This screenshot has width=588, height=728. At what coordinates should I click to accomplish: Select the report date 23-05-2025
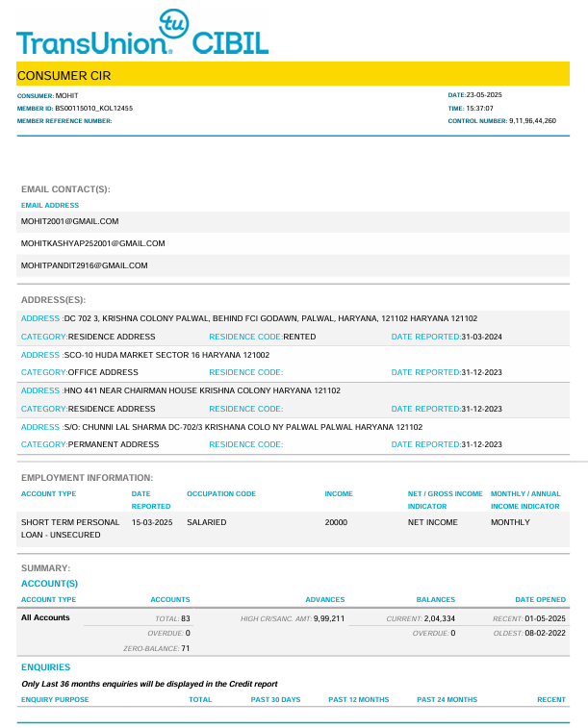coord(484,94)
